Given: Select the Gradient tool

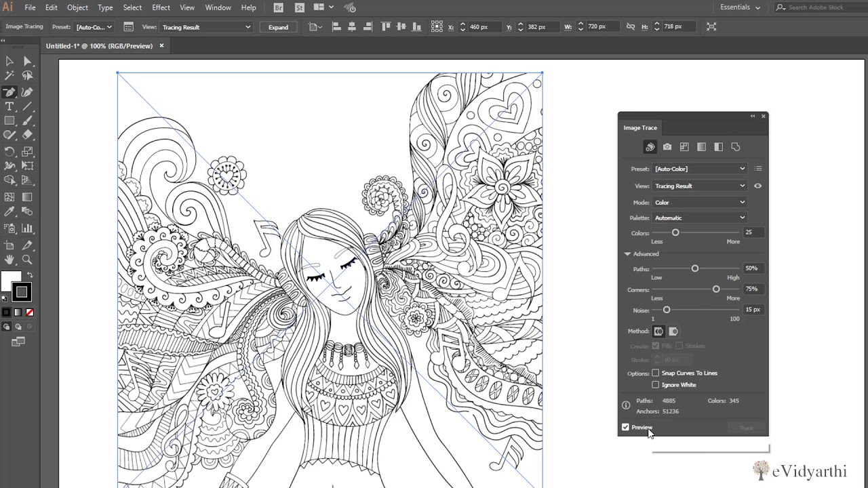Looking at the screenshot, I should click(x=28, y=197).
